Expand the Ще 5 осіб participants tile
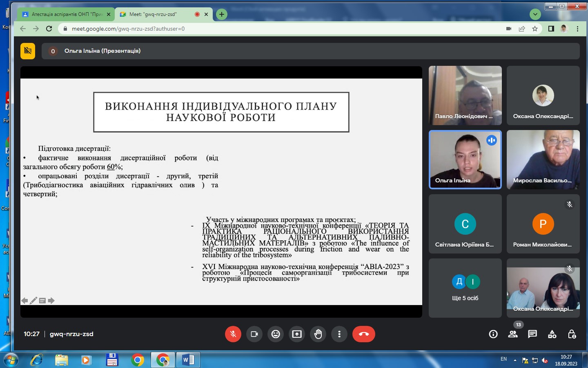The height and width of the screenshot is (368, 588). pos(465,288)
